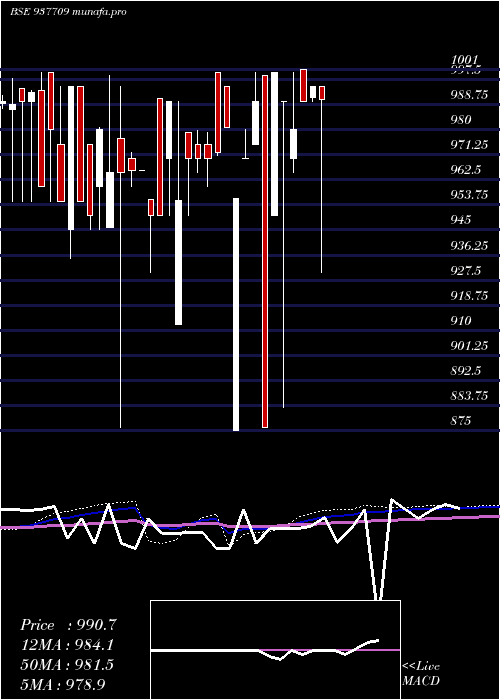This screenshot has width=500, height=700.
Task: Click the 892.5 price axis label
Action: [466, 371]
